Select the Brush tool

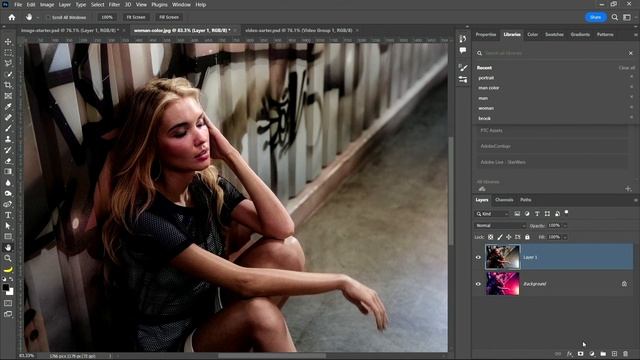click(x=8, y=128)
